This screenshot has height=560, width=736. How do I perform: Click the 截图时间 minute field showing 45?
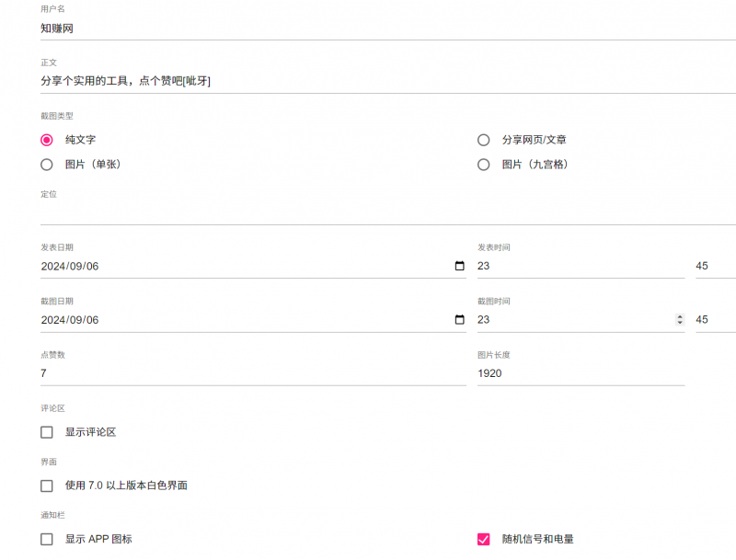pyautogui.click(x=715, y=320)
